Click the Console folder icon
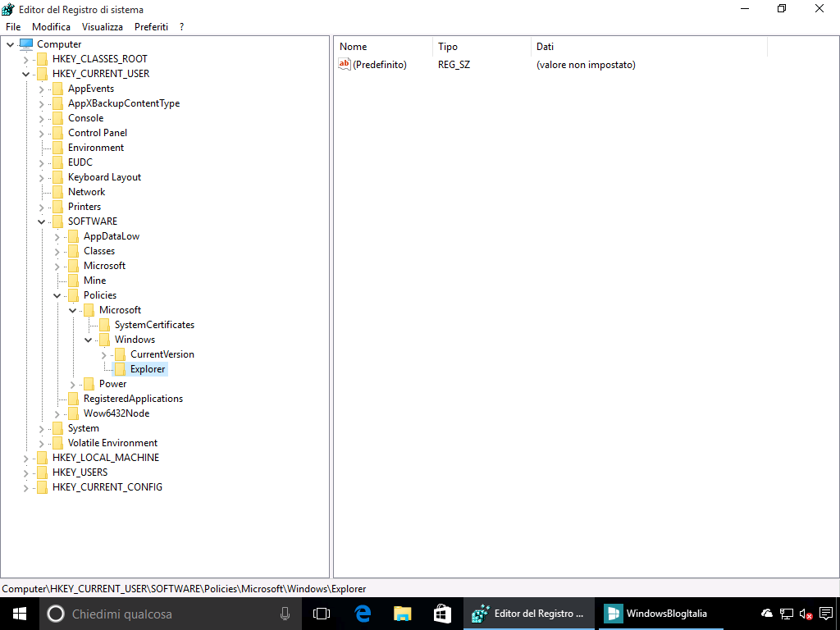The width and height of the screenshot is (840, 630). pyautogui.click(x=57, y=118)
